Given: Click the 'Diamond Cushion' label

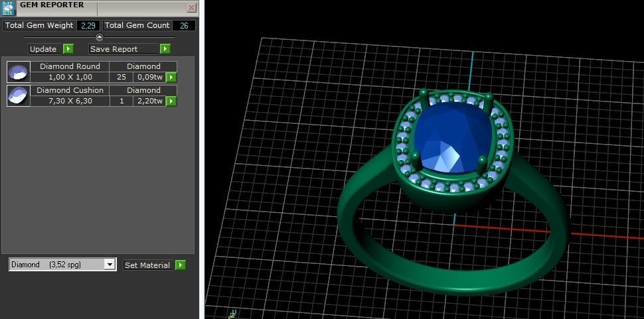Looking at the screenshot, I should (70, 90).
